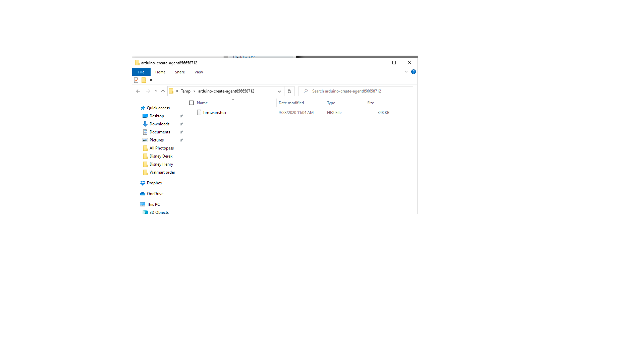The width and height of the screenshot is (644, 362).
Task: Click the New folder quick access icon
Action: pyautogui.click(x=144, y=80)
